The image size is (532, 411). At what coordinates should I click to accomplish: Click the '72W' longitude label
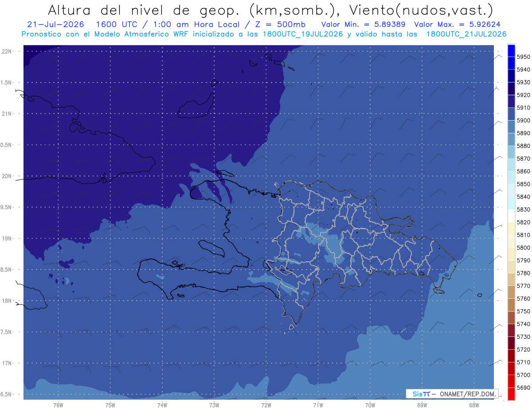(x=266, y=405)
